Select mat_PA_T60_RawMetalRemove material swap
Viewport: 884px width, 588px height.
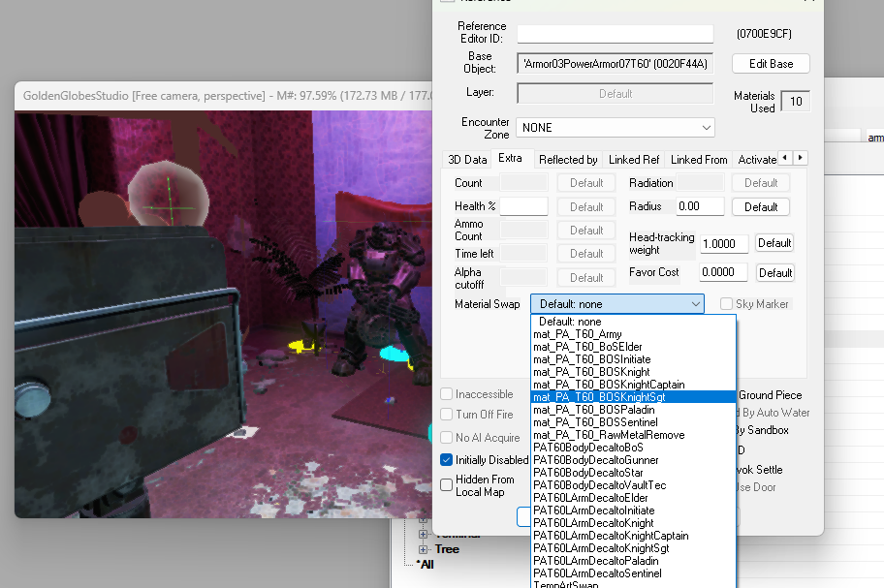(x=634, y=435)
